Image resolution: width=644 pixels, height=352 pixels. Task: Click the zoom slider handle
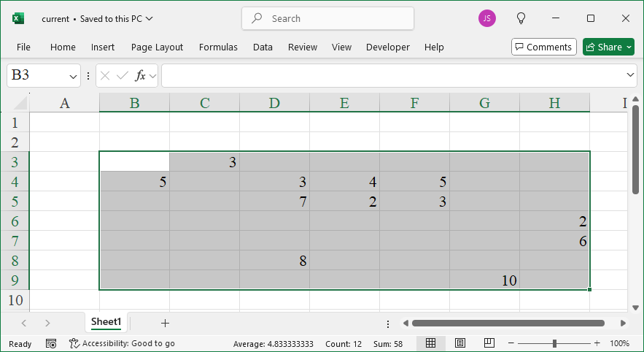(x=554, y=343)
